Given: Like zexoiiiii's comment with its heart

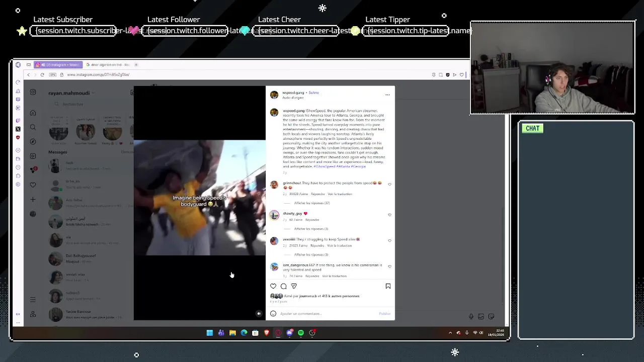Looking at the screenshot, I should point(389,241).
